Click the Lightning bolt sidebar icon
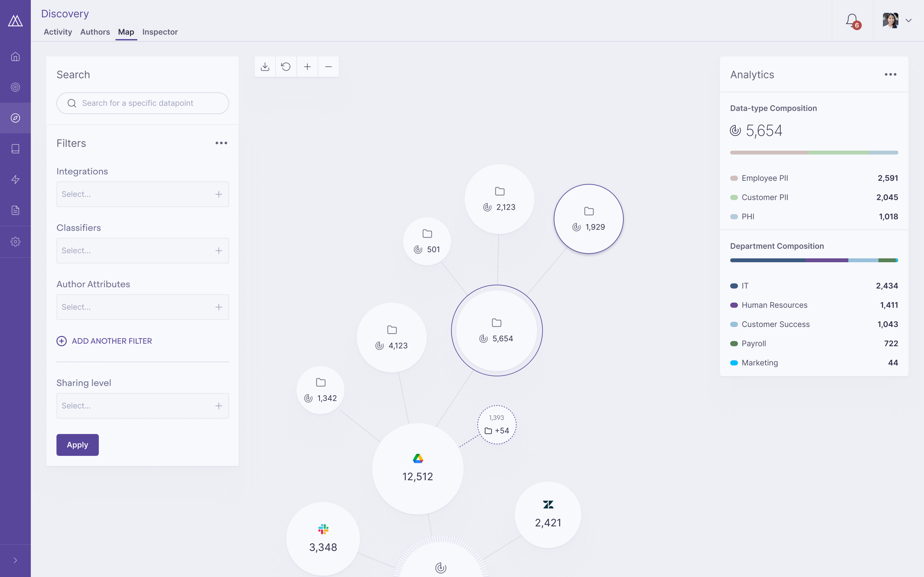Image resolution: width=924 pixels, height=577 pixels. 15,179
